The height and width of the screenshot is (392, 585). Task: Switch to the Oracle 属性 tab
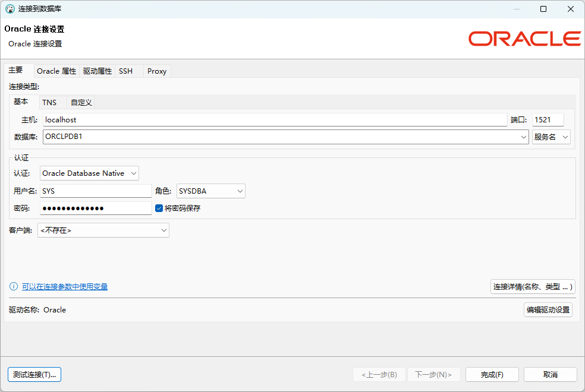[x=56, y=71]
